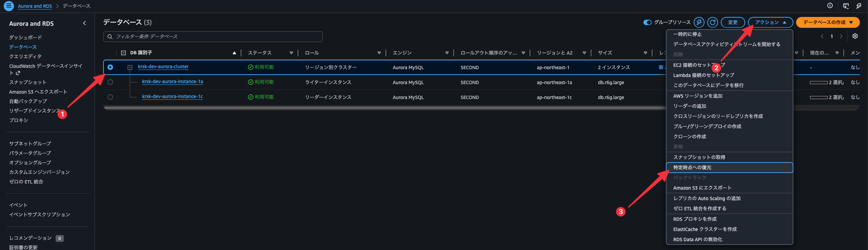Viewport: 868px width, 250px height.
Task: Open the krsk-dev-aurora-cluster link
Action: point(163,67)
